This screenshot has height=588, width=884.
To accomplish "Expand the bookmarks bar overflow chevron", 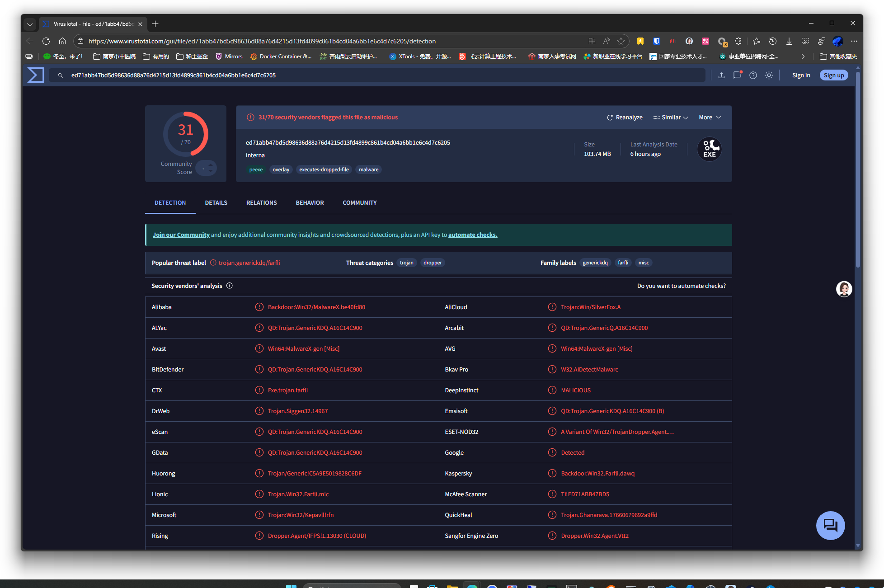I will click(803, 56).
